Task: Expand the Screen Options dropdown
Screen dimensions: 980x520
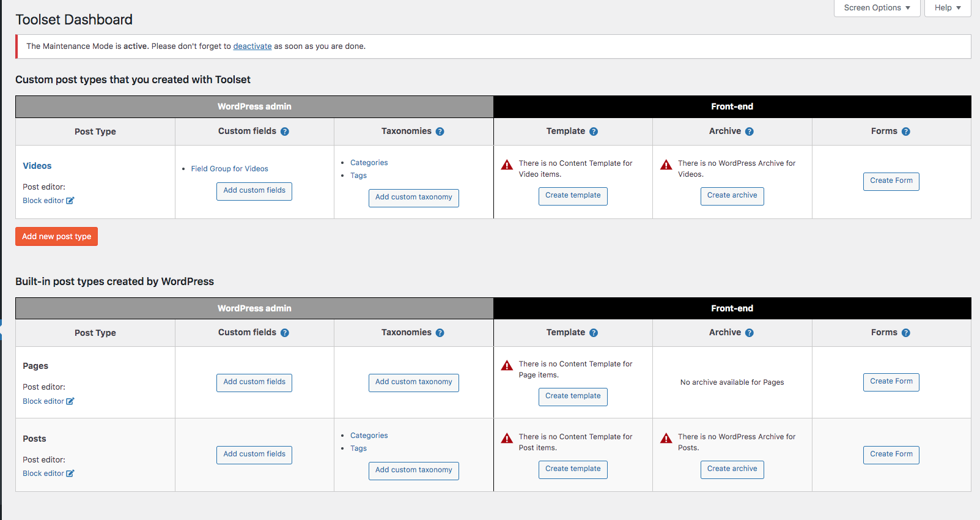Action: tap(877, 8)
